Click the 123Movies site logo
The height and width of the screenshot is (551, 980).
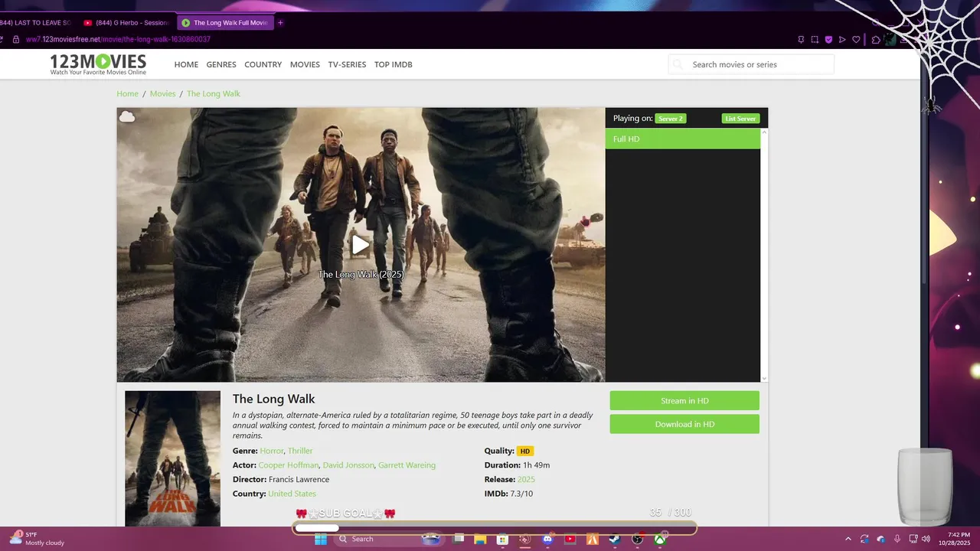[98, 64]
